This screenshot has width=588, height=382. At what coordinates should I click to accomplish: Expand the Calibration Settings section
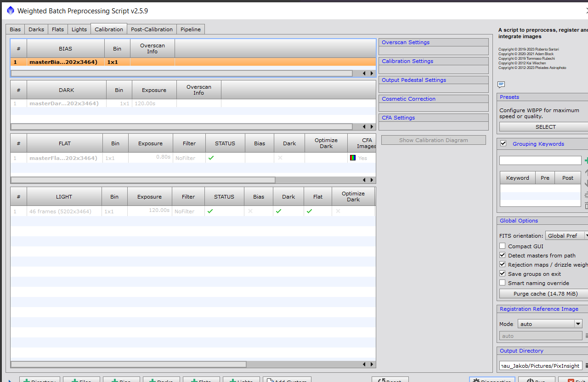click(434, 61)
